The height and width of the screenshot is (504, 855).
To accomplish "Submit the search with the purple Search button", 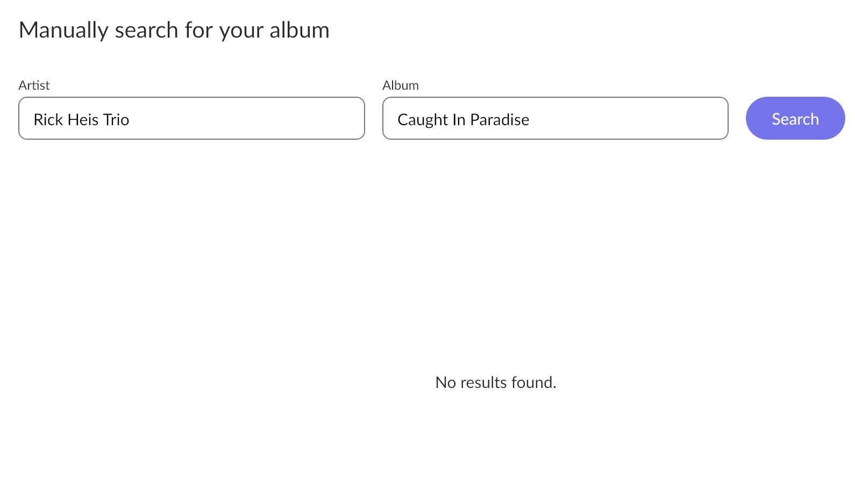I will pos(795,118).
